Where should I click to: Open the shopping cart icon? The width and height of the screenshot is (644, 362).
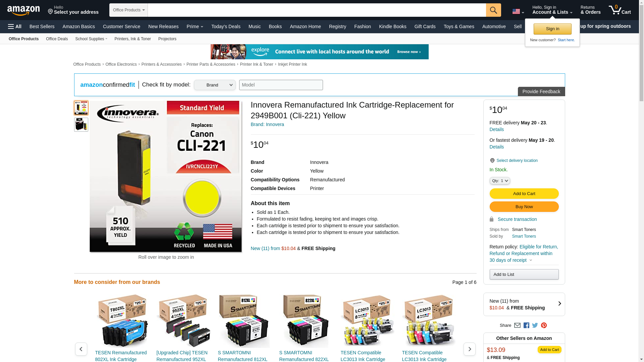620,10
